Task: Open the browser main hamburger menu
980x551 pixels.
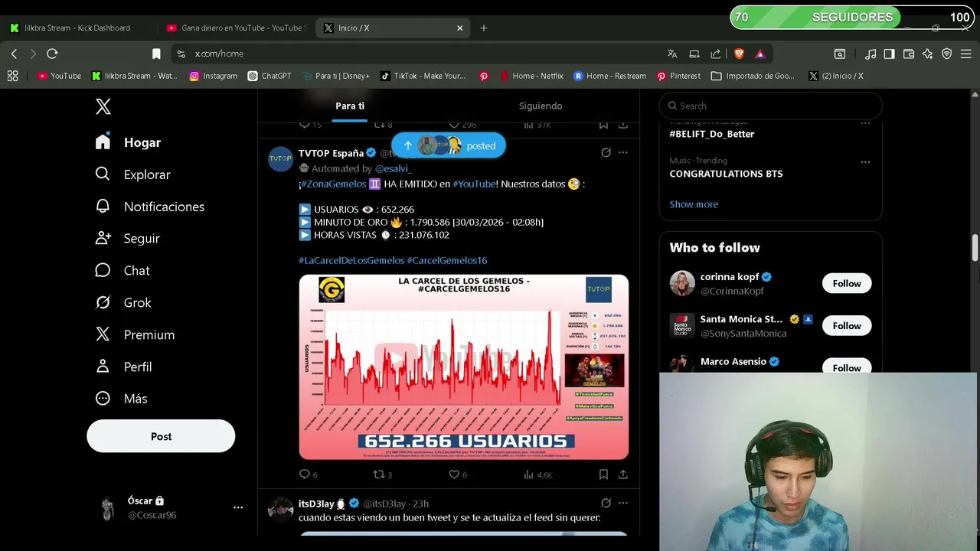Action: 966,54
